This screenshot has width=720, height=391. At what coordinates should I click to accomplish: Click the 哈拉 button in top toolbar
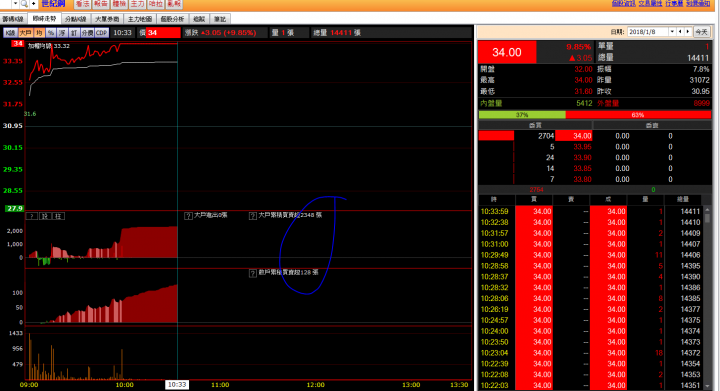click(156, 4)
